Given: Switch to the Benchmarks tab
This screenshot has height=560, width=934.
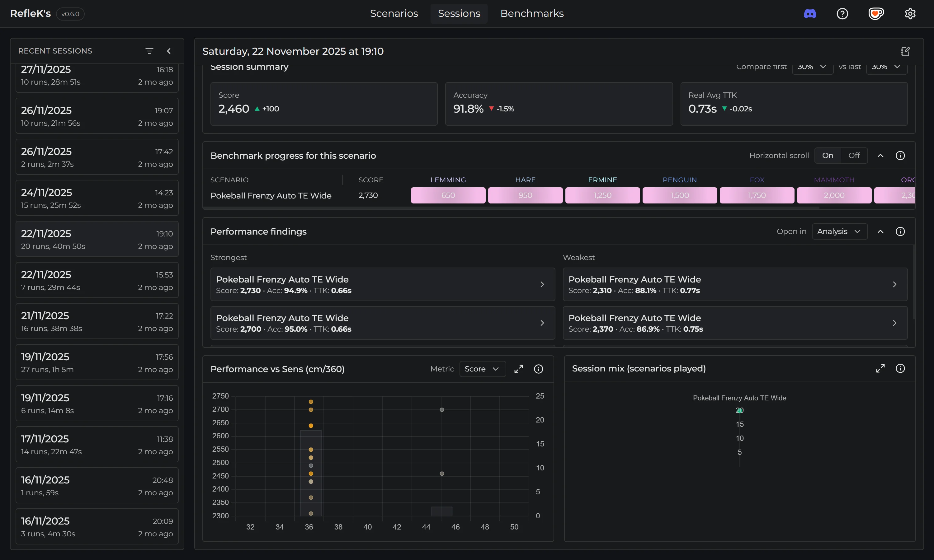Looking at the screenshot, I should pyautogui.click(x=531, y=14).
